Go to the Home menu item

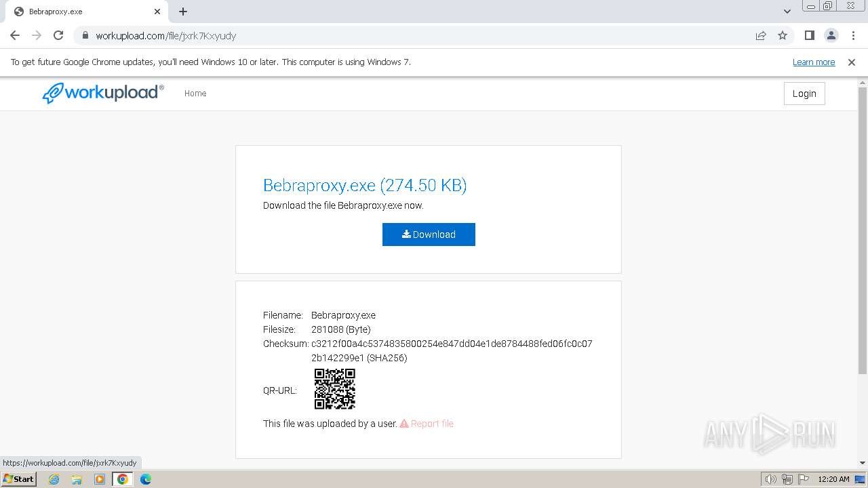click(195, 94)
